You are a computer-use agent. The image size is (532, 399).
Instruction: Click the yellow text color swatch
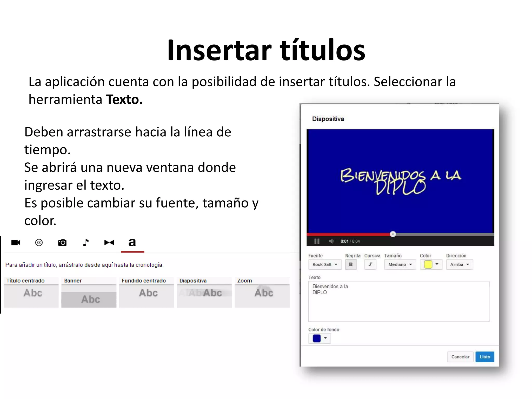(x=428, y=264)
